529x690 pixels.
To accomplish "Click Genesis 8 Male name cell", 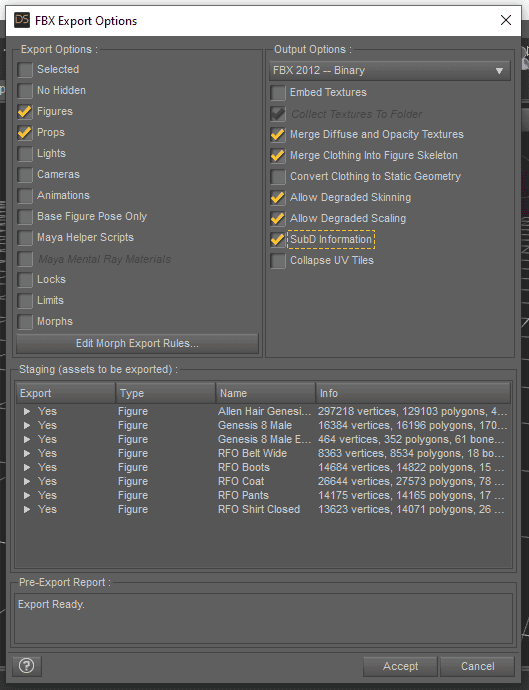I will 255,426.
